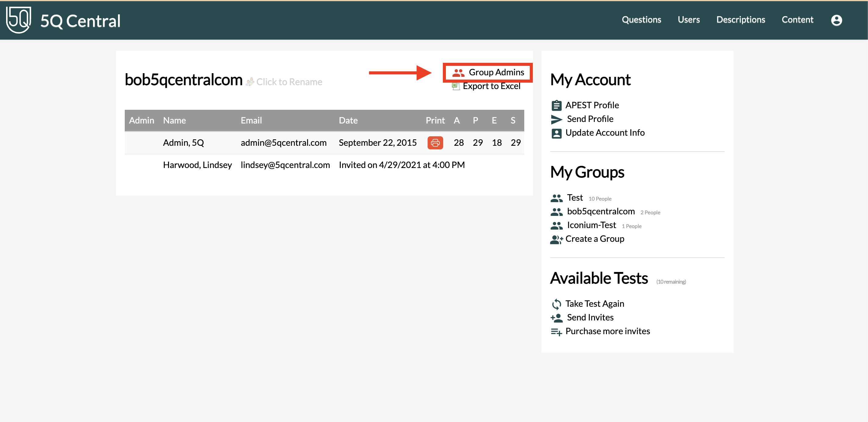Click the rename pencil icon beside bob5qcentralcom
Image resolution: width=868 pixels, height=422 pixels.
pyautogui.click(x=250, y=82)
